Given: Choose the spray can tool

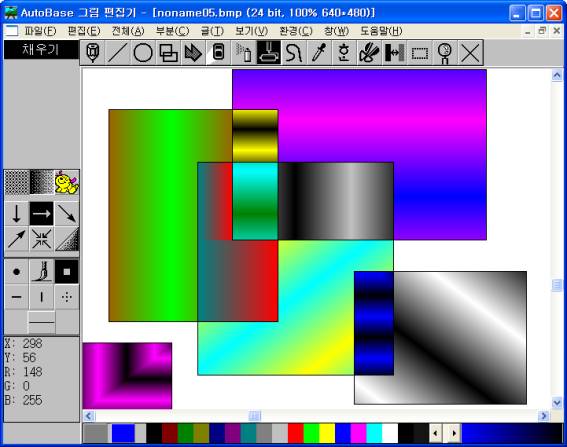Looking at the screenshot, I should tap(243, 53).
